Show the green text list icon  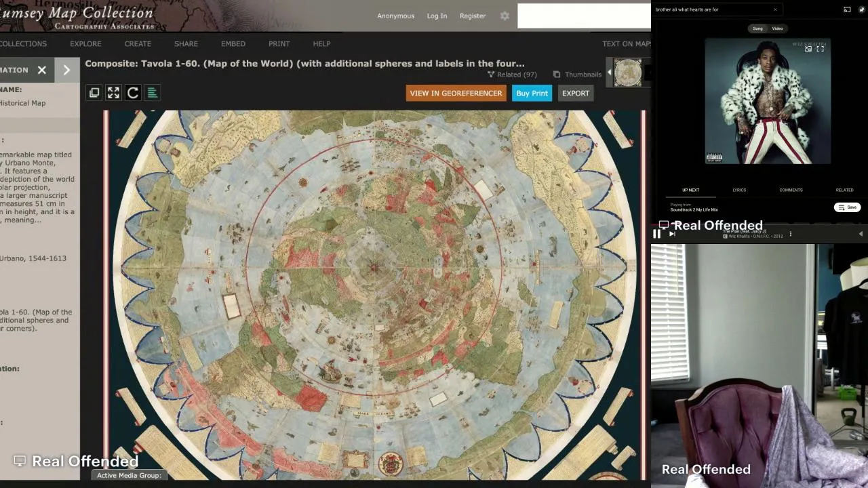[153, 93]
